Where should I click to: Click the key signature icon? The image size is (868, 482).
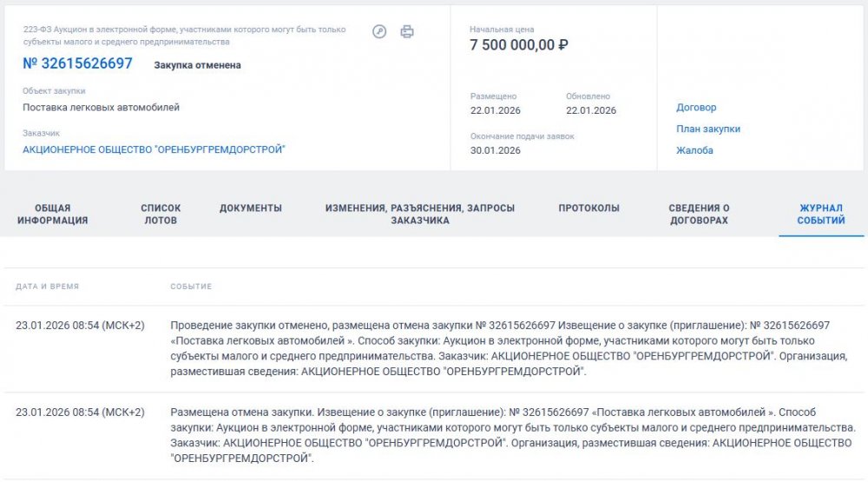pos(379,31)
